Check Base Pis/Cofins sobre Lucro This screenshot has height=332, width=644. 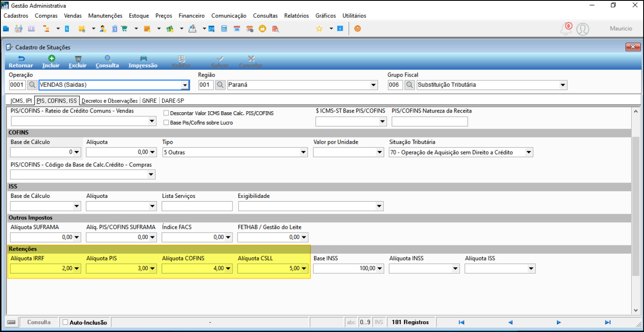point(166,123)
